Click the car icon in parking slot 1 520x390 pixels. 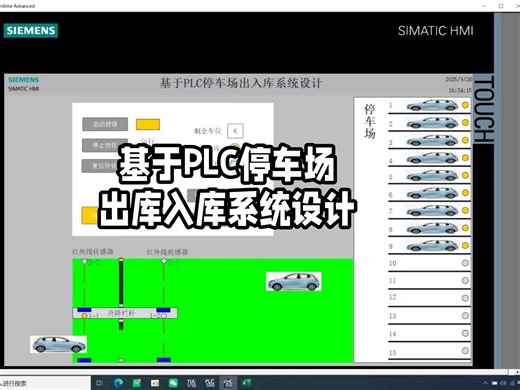[433, 105]
